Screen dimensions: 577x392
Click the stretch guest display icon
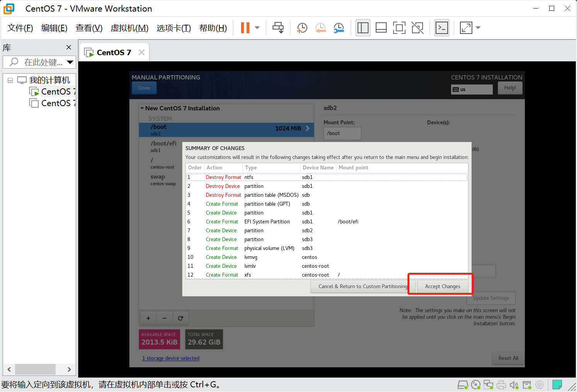[466, 28]
